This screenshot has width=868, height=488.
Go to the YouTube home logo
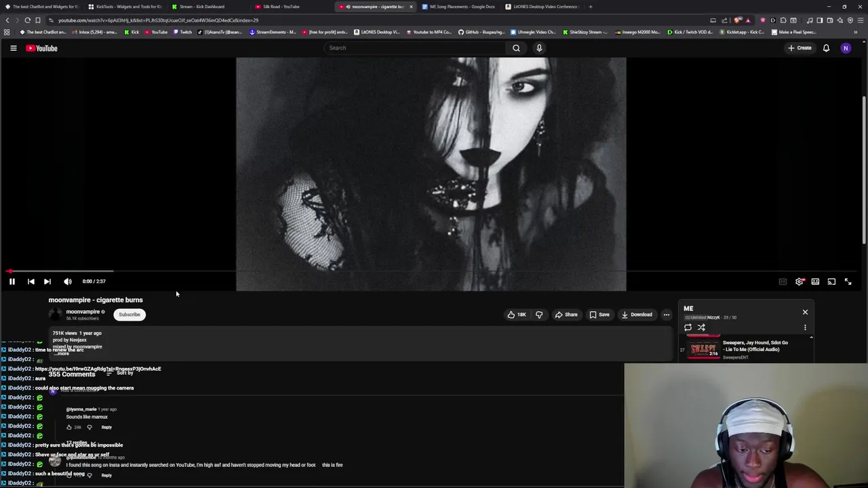pos(42,48)
